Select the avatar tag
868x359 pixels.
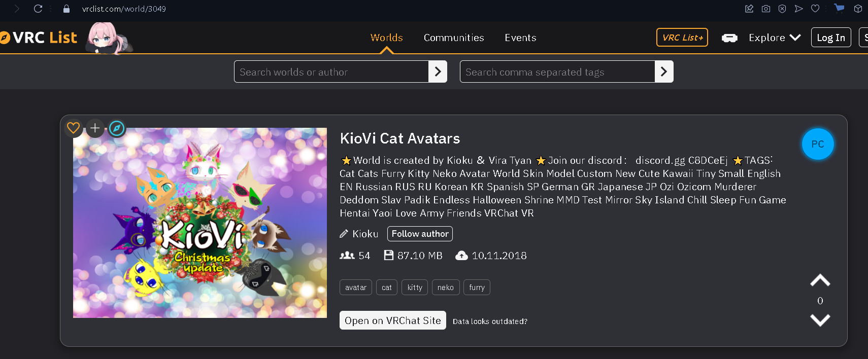(356, 287)
